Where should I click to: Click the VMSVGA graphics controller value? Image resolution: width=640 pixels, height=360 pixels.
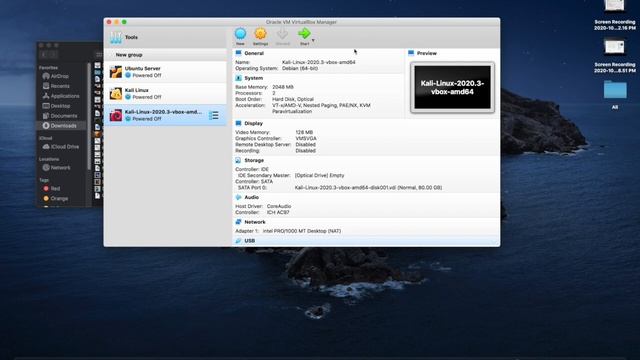[x=306, y=138]
